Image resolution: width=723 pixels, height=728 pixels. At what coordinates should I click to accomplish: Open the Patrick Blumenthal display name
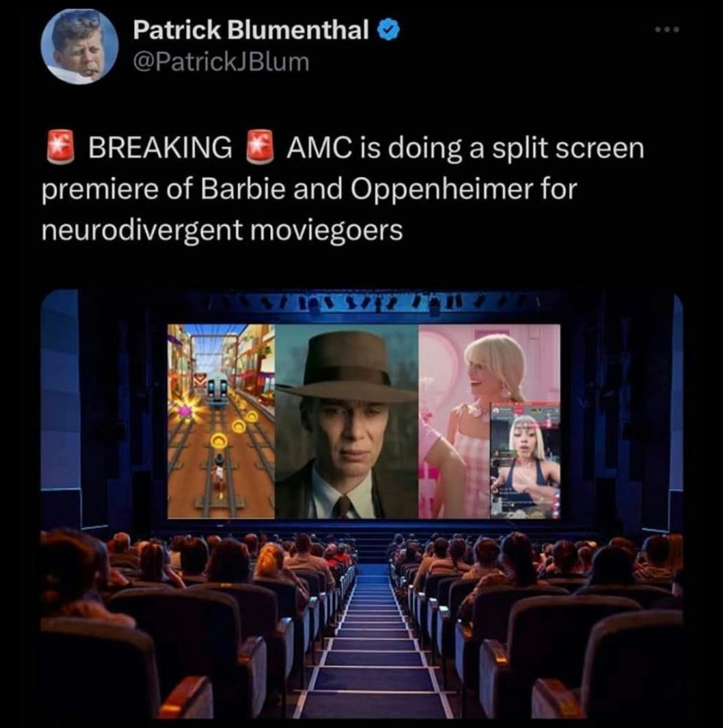(251, 30)
